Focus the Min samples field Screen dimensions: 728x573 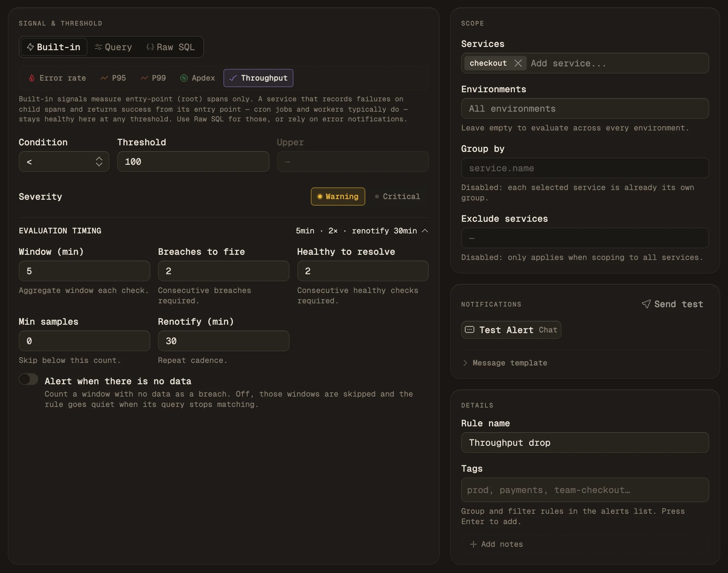[84, 341]
